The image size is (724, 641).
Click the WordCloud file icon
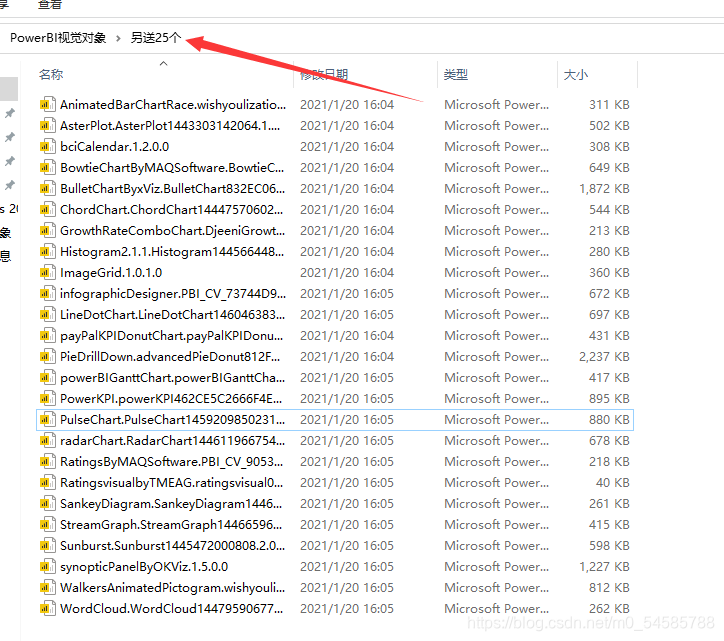click(x=48, y=609)
